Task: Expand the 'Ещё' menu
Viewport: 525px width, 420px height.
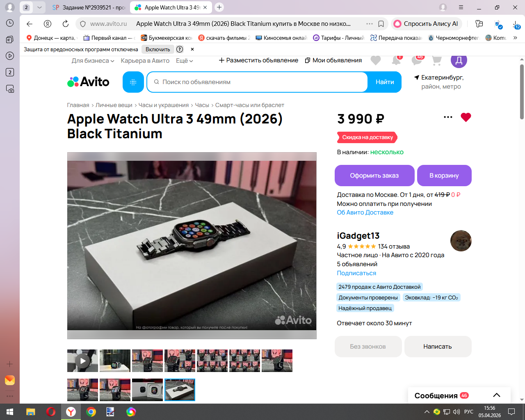Action: tap(184, 61)
